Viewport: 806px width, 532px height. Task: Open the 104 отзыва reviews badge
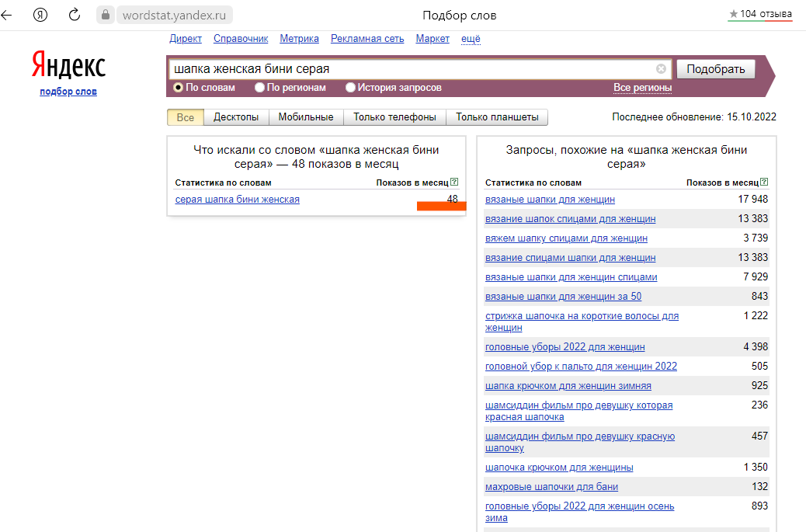pos(760,15)
